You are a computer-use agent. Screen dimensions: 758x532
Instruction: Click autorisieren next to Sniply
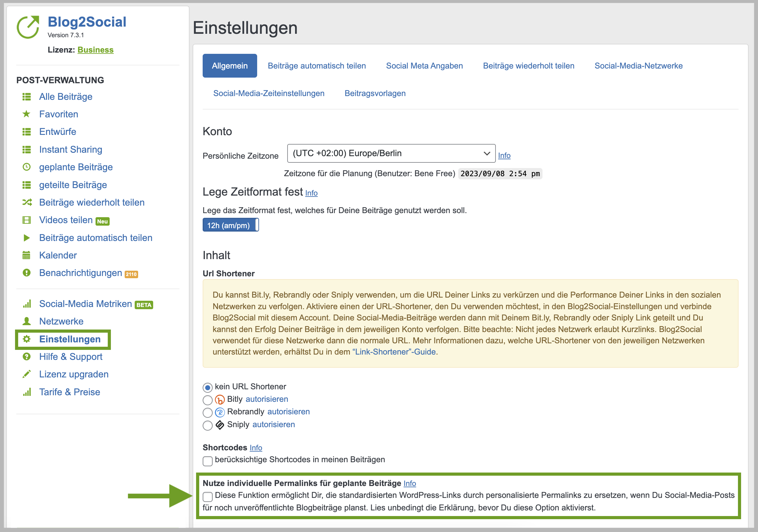pyautogui.click(x=274, y=424)
